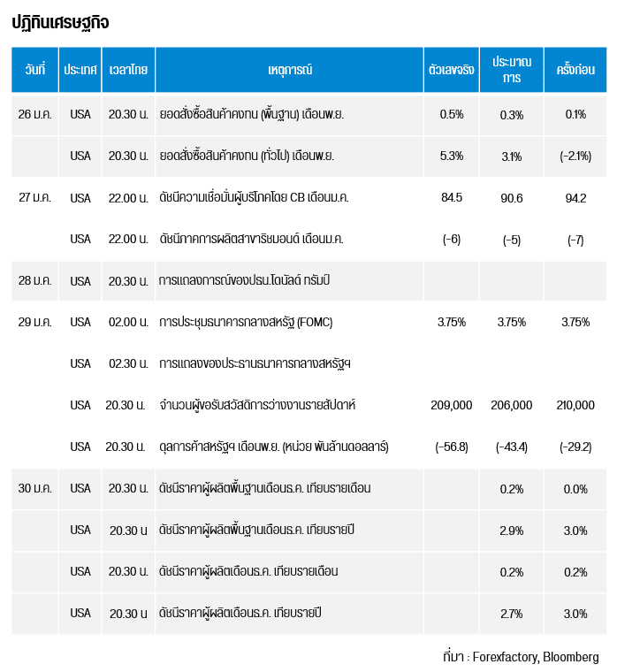Screen dimensions: 617x672
Task: Click the เวลาไทย column header
Action: [128, 69]
